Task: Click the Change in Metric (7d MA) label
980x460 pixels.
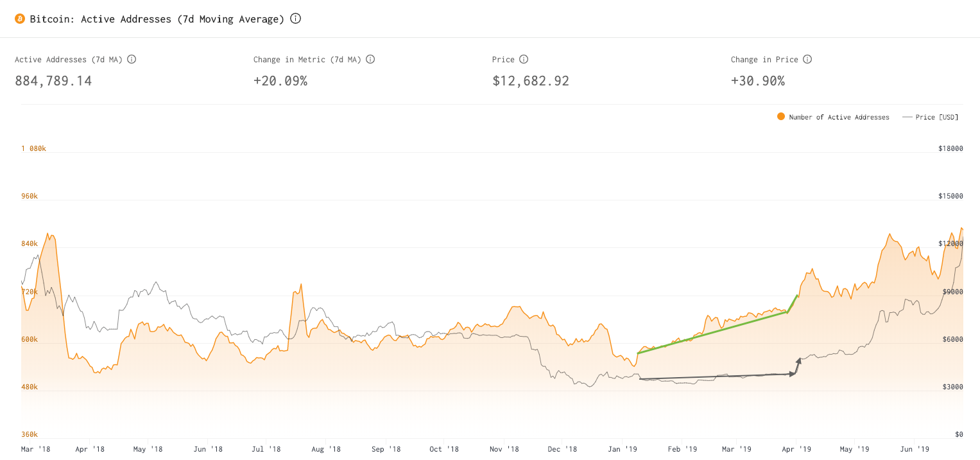Action: [307, 59]
